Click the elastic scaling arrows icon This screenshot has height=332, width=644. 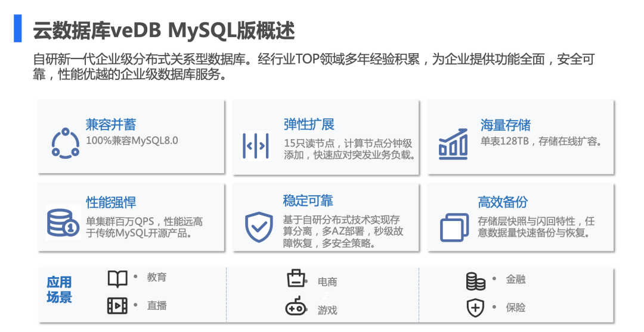(256, 145)
